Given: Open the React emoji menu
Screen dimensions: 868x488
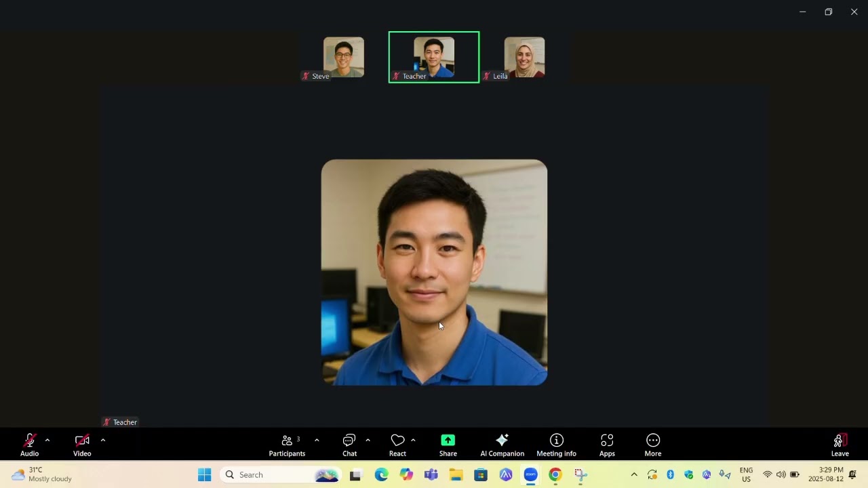Looking at the screenshot, I should click(397, 445).
